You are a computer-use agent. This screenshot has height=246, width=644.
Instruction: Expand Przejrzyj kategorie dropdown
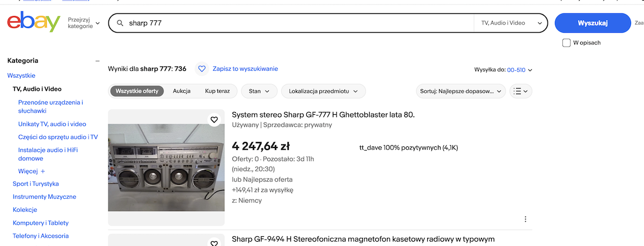(x=84, y=23)
